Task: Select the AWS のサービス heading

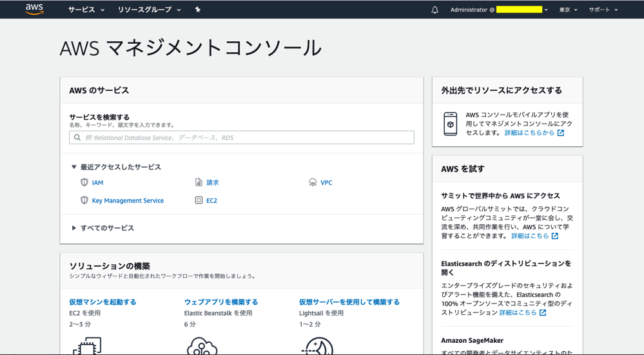Action: coord(99,90)
